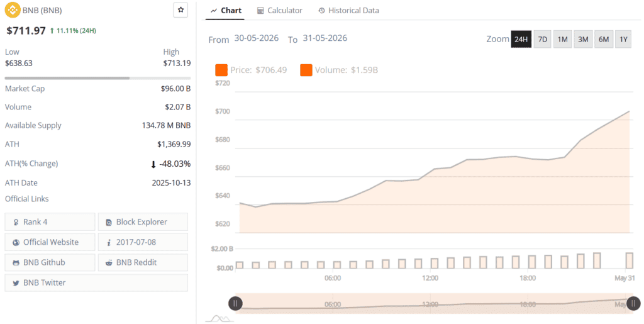
Task: Click the last volume bar at May 31
Action: (629, 260)
